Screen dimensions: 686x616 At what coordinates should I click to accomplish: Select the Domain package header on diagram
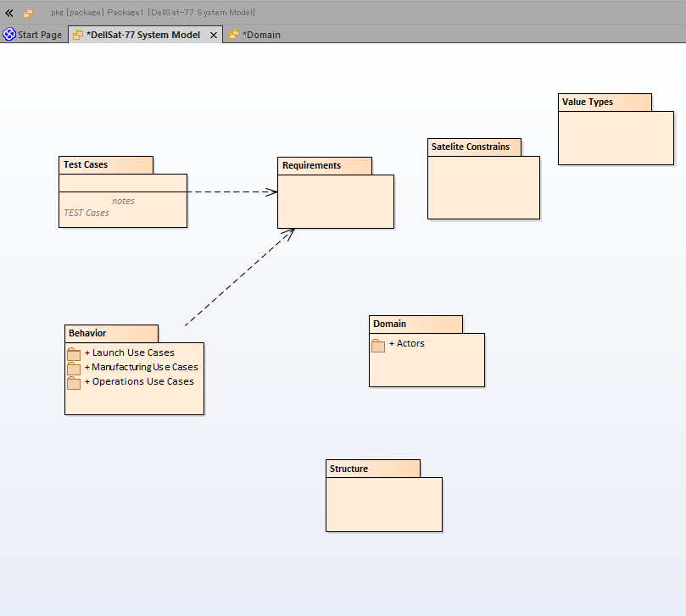pos(416,325)
